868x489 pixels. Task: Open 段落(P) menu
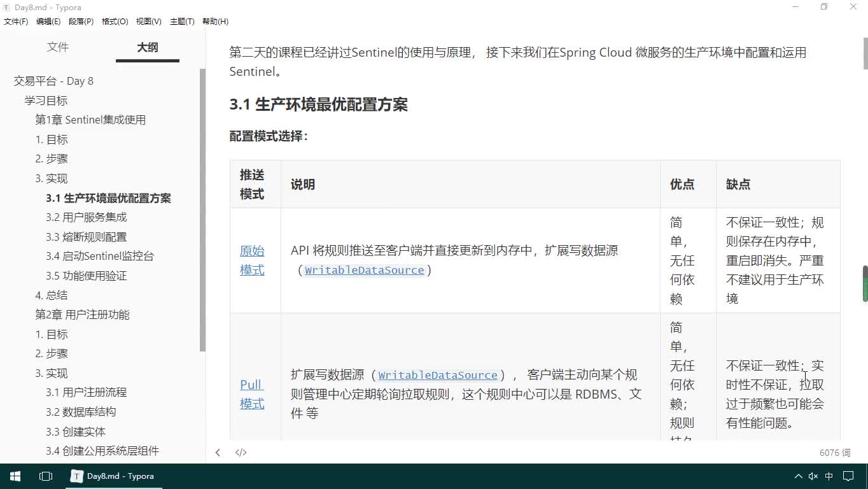click(81, 22)
